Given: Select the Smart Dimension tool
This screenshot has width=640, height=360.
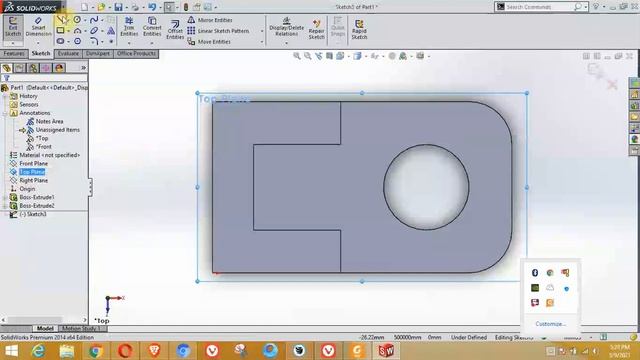Looking at the screenshot, I should click(38, 27).
